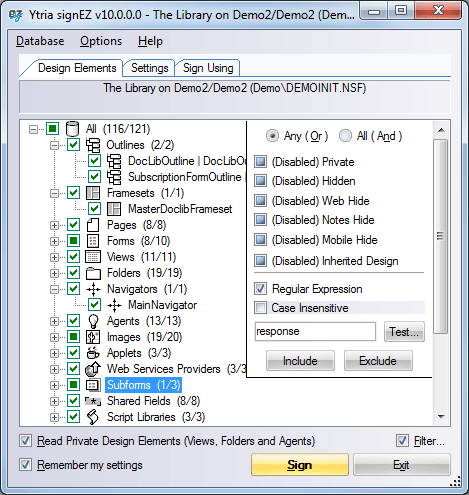
Task: Click the MainNavigator item icon
Action: (x=114, y=305)
